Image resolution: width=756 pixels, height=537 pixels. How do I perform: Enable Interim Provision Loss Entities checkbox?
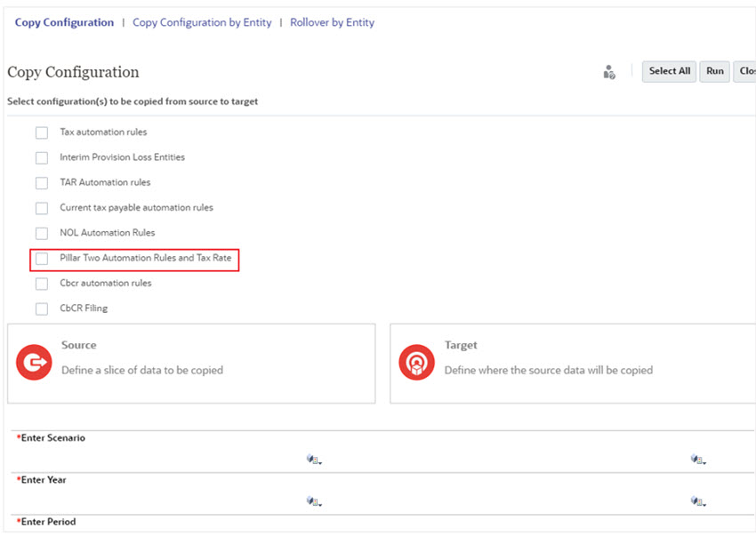click(x=42, y=157)
